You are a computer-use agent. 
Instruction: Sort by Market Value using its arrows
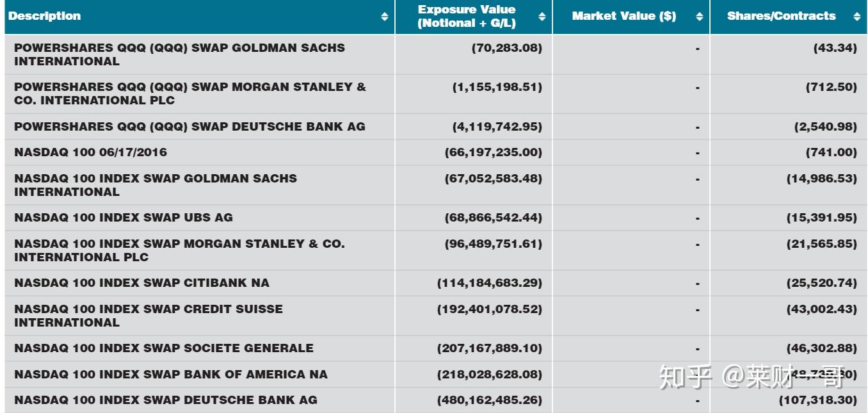[x=699, y=17]
